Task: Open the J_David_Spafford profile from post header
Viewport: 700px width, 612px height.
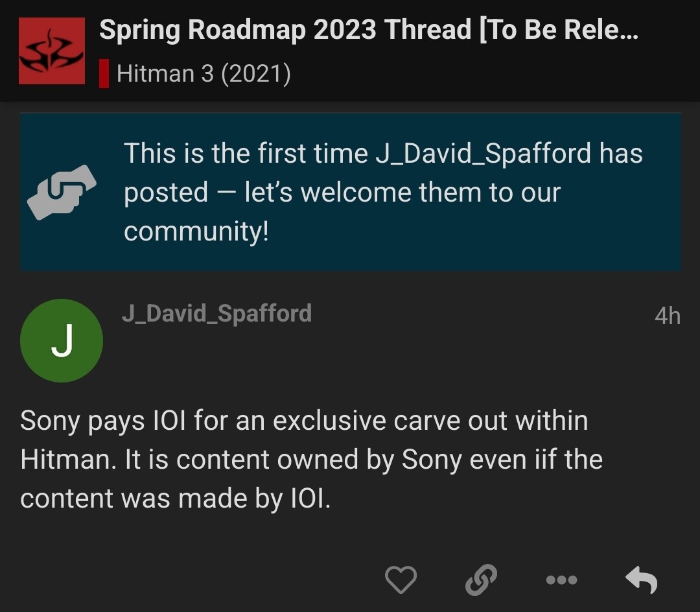Action: click(x=216, y=314)
